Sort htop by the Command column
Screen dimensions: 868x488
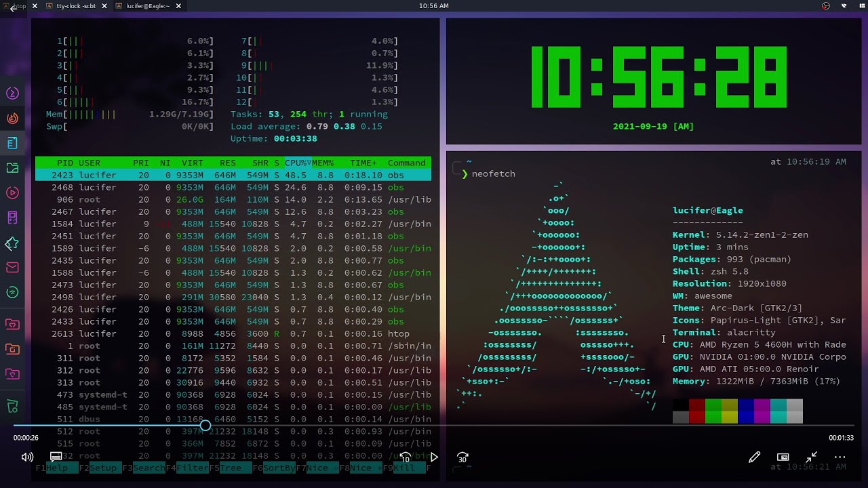pyautogui.click(x=407, y=163)
